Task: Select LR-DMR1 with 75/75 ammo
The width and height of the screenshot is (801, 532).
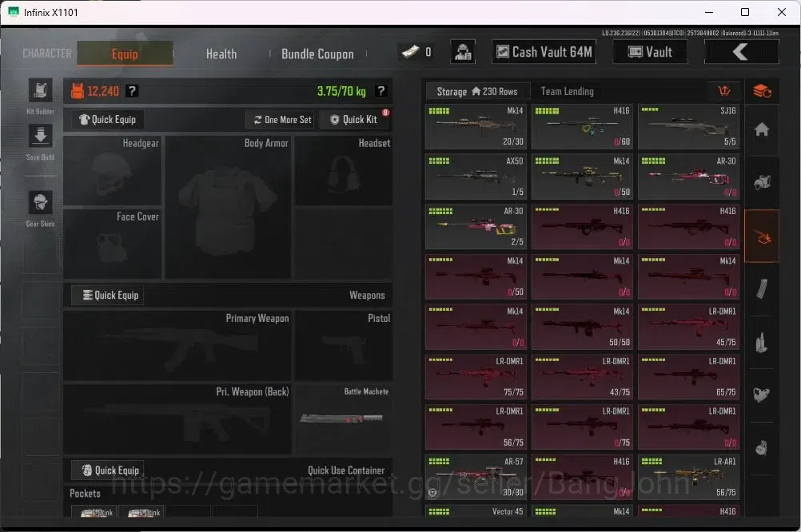Action: point(476,377)
